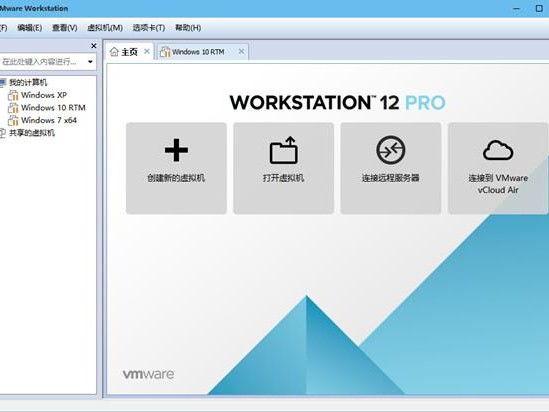Click the 打开虚拟机 tile label
The height and width of the screenshot is (412, 549).
coord(284,178)
